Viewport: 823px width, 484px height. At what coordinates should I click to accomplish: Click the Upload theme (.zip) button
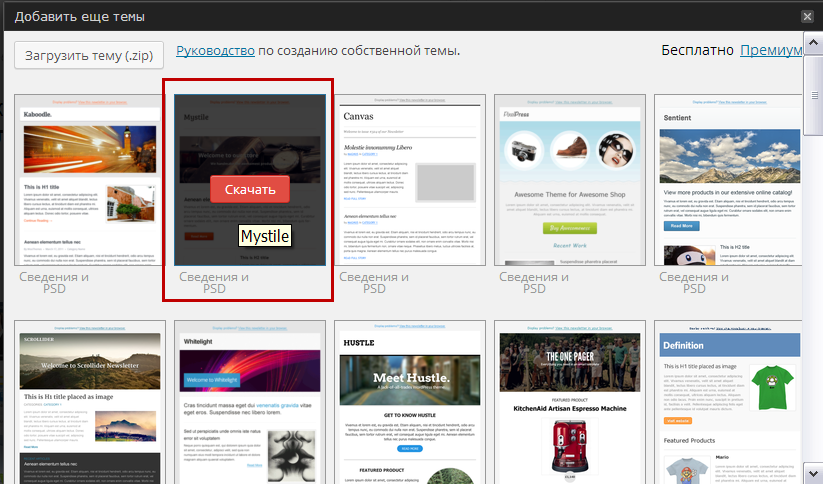89,55
